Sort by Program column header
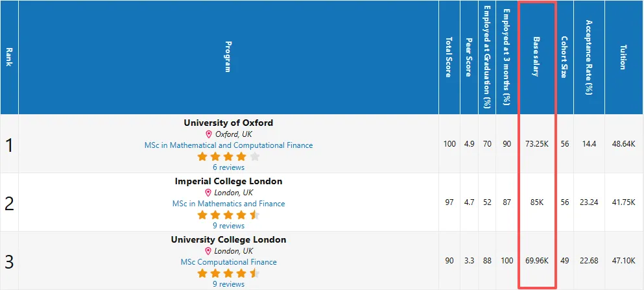Screen dimensions: 644x290 [228, 57]
